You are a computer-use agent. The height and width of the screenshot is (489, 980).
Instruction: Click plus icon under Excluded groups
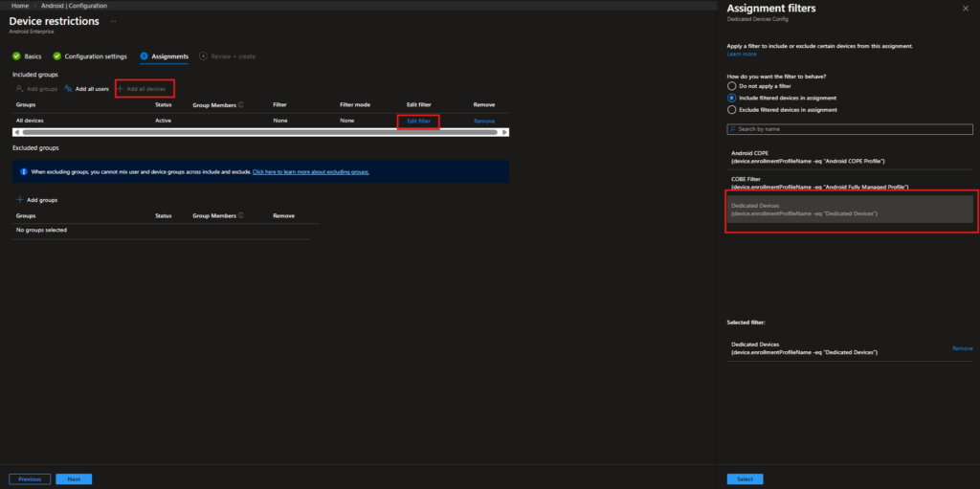20,200
